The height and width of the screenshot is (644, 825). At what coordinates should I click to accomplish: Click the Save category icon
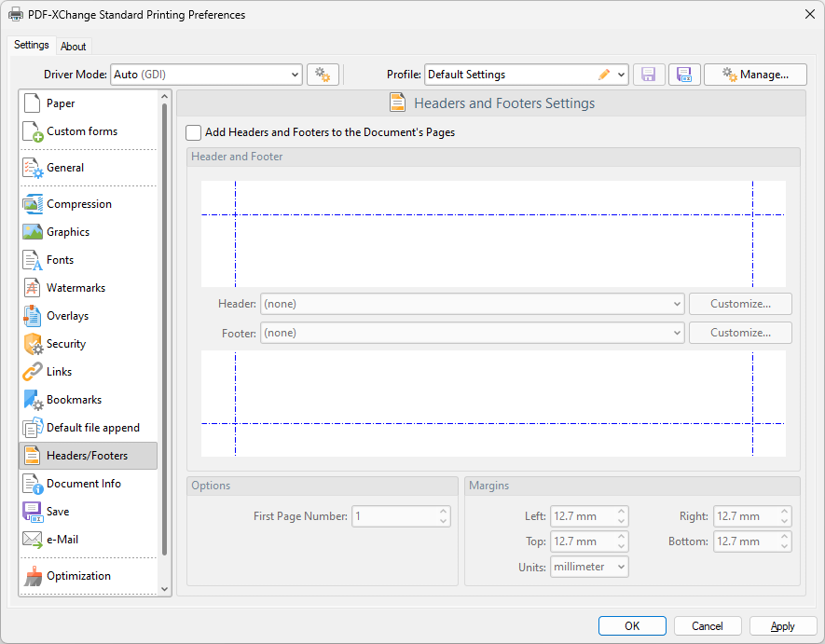click(33, 512)
